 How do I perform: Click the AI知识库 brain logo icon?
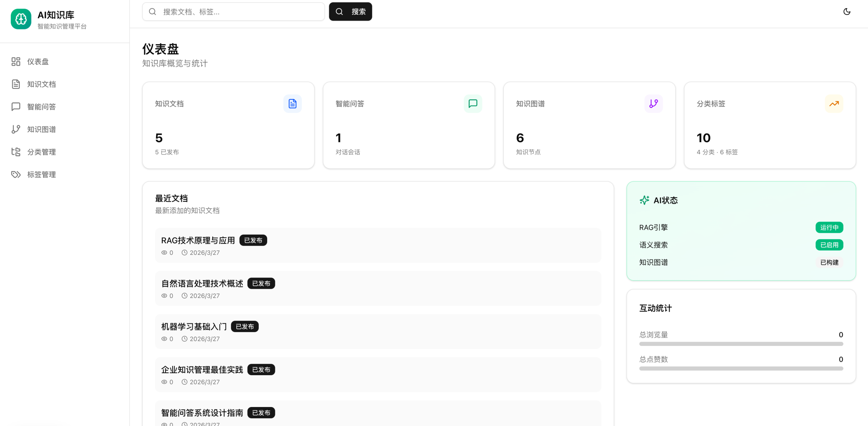pos(21,19)
